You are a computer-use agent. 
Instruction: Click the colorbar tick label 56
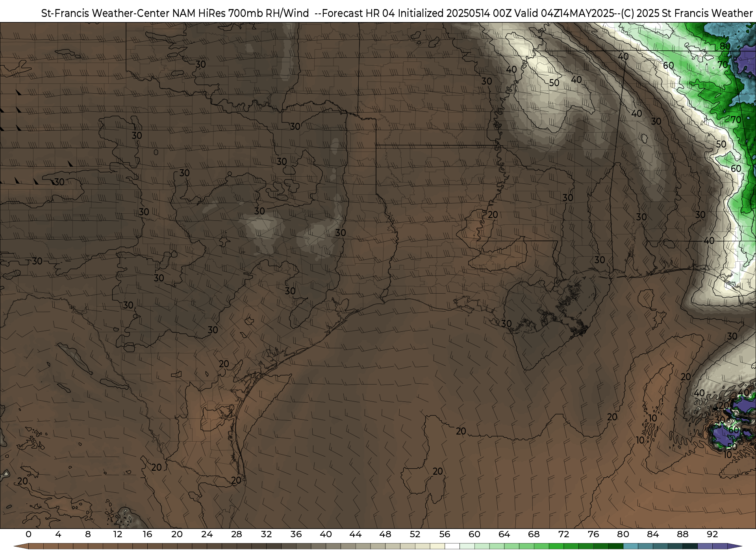click(x=445, y=534)
